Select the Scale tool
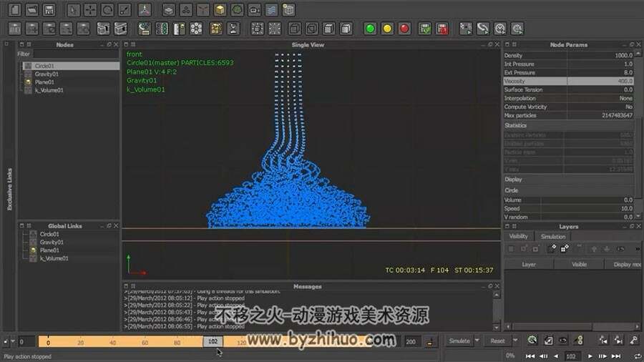Viewport: 644px width, 362px height. 125,9
